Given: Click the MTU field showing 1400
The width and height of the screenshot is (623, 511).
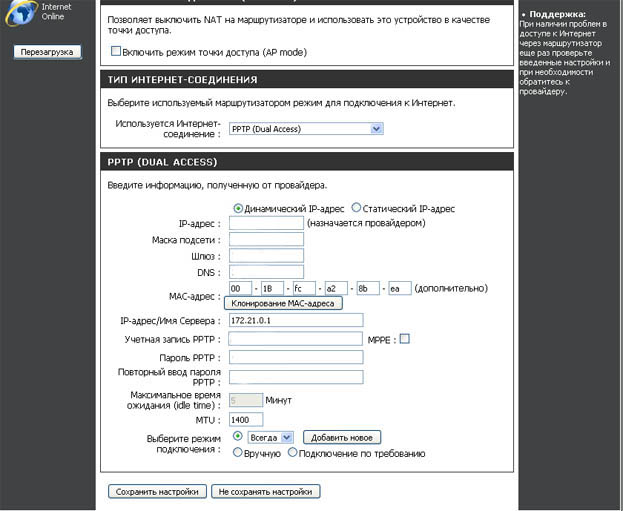Looking at the screenshot, I should click(245, 419).
